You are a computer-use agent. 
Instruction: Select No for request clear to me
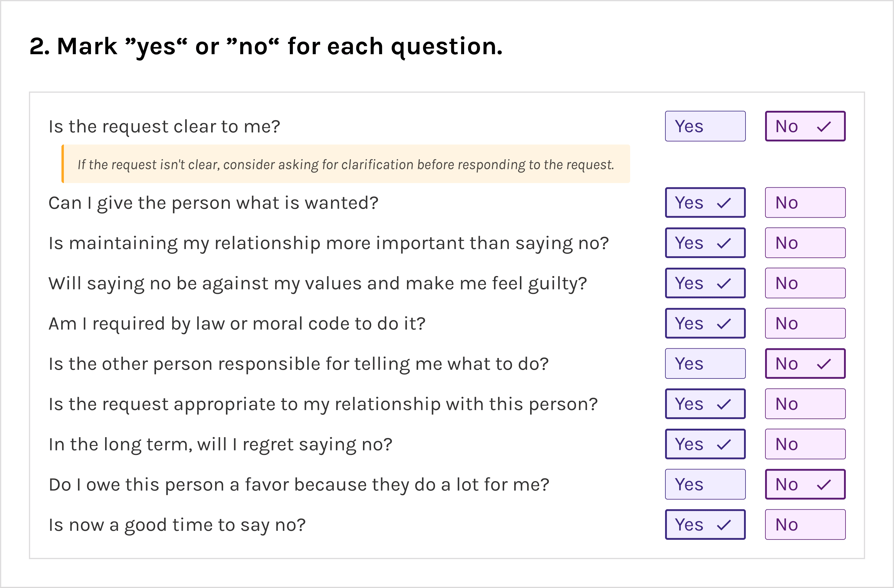(x=805, y=126)
